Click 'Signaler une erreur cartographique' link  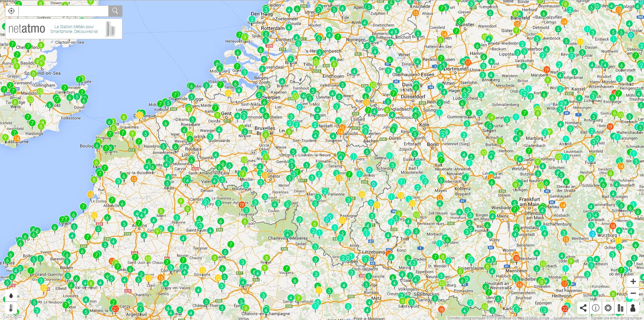tap(616, 318)
